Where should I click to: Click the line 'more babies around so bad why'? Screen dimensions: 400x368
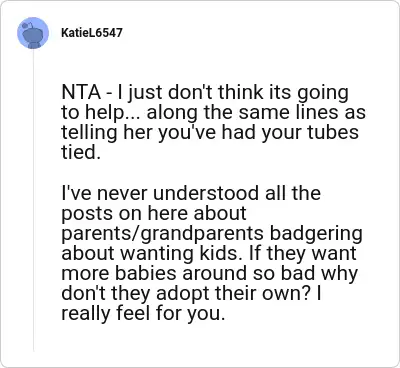point(209,274)
